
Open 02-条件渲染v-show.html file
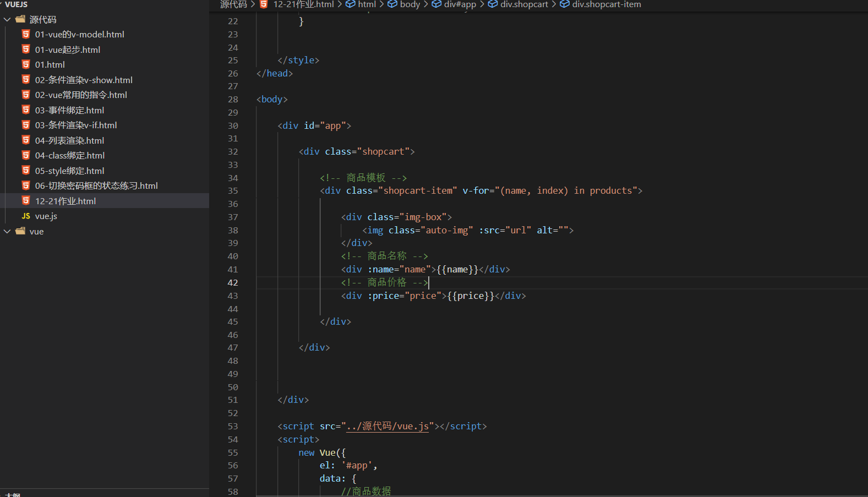click(84, 80)
